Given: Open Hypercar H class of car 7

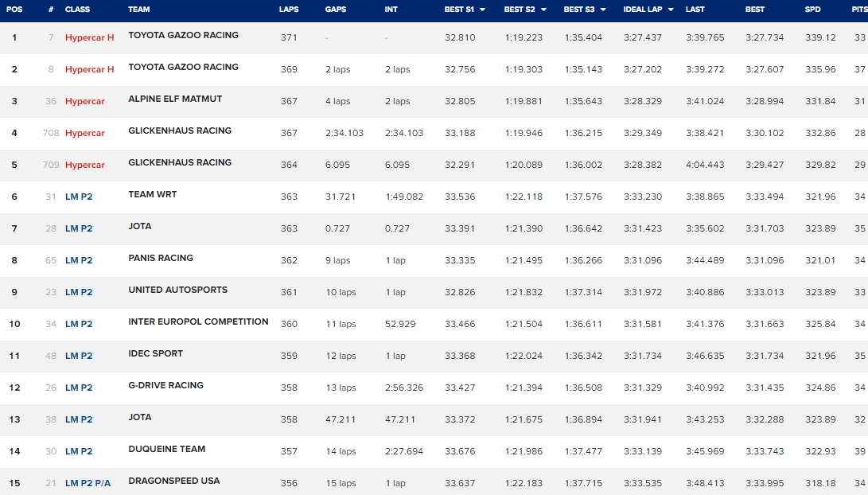Looking at the screenshot, I should tap(90, 37).
